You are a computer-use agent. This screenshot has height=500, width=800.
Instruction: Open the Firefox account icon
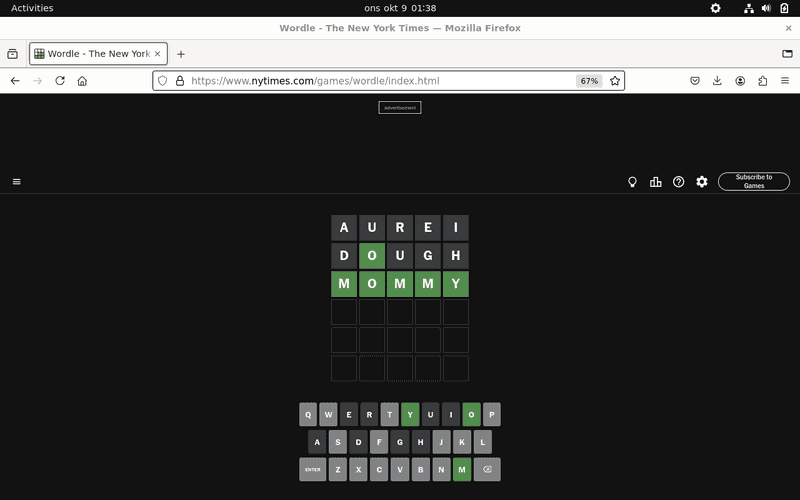740,81
